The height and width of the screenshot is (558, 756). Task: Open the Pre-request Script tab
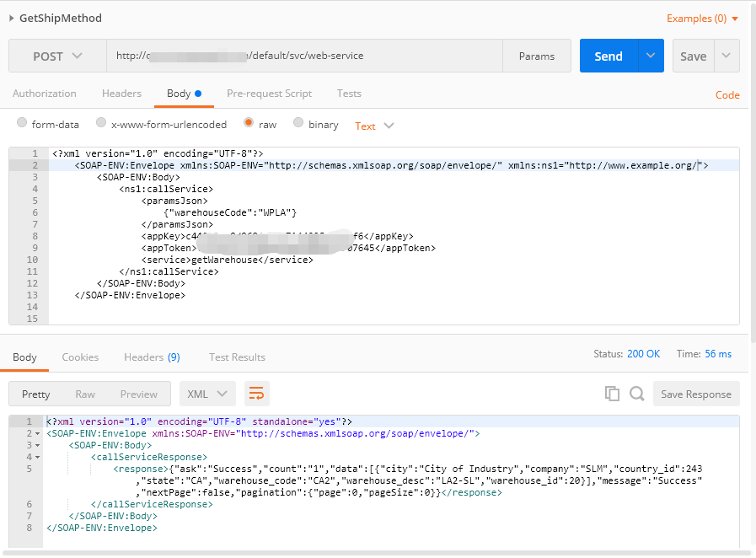click(269, 94)
